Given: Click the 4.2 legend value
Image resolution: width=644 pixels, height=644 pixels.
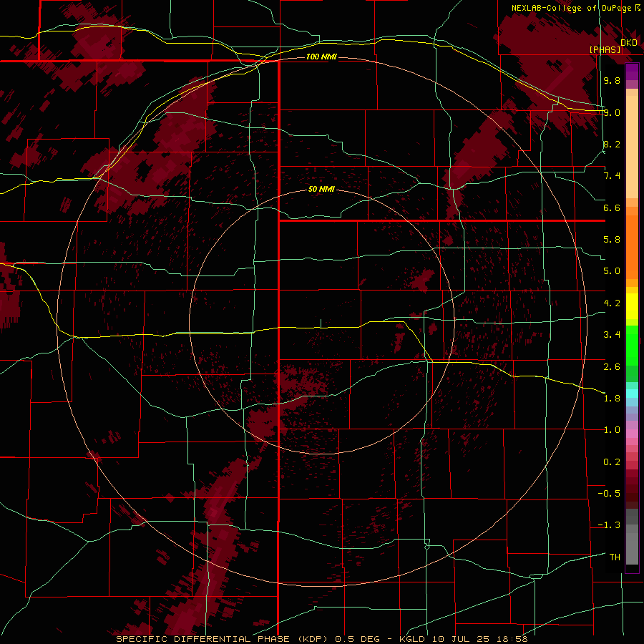Looking at the screenshot, I should pos(612,303).
